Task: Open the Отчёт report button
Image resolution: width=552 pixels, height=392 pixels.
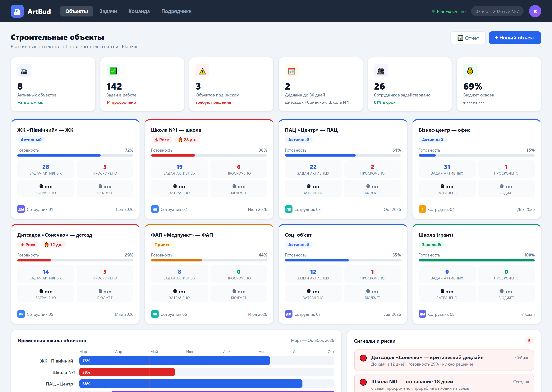Action: coord(468,38)
